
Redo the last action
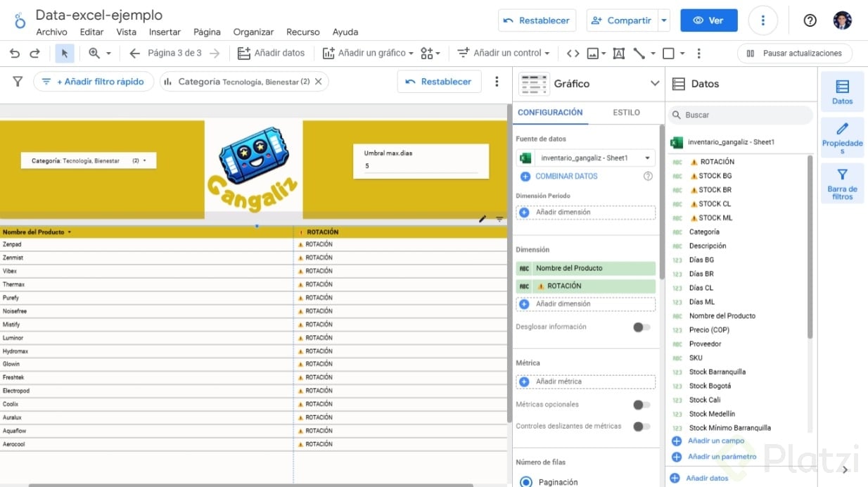[x=34, y=53]
